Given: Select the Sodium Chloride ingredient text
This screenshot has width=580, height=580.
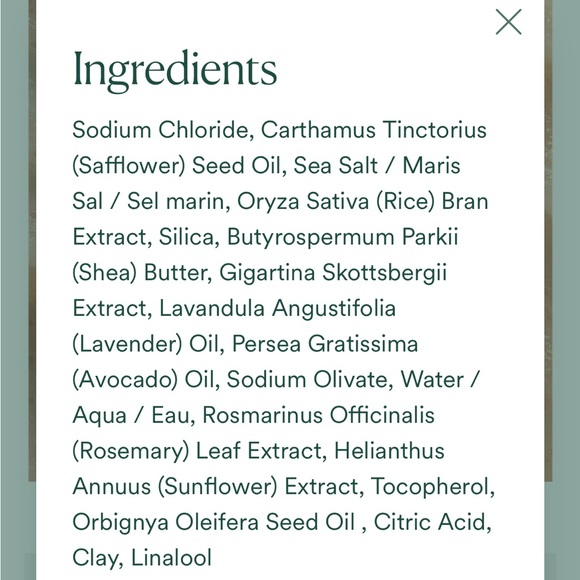Looking at the screenshot, I should (161, 130).
